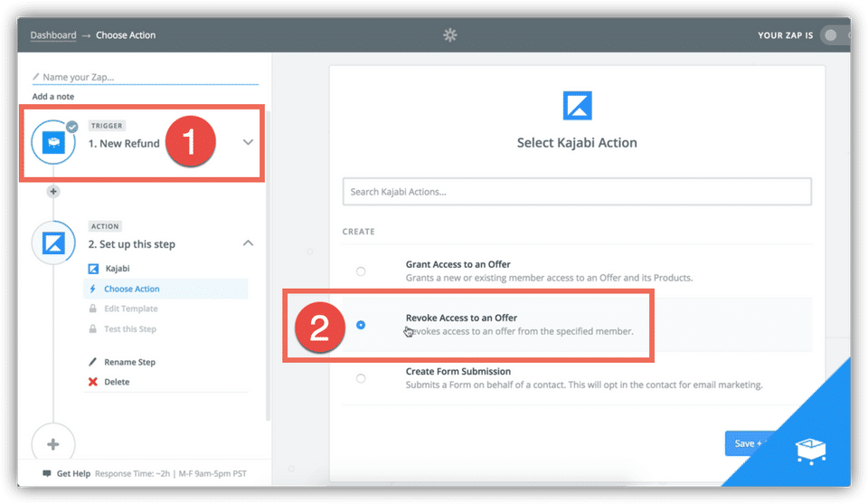Select Revoke Access to an Offer radio
Viewport: 868px width, 504px height.
tap(361, 325)
